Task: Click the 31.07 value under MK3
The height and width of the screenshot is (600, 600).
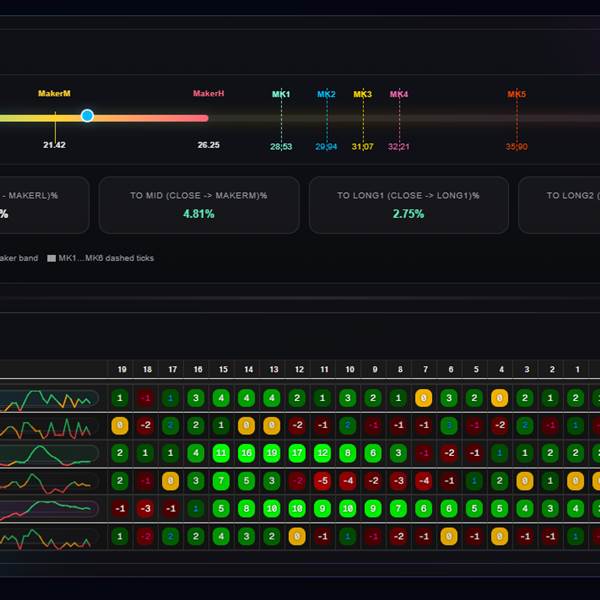Action: 362,147
